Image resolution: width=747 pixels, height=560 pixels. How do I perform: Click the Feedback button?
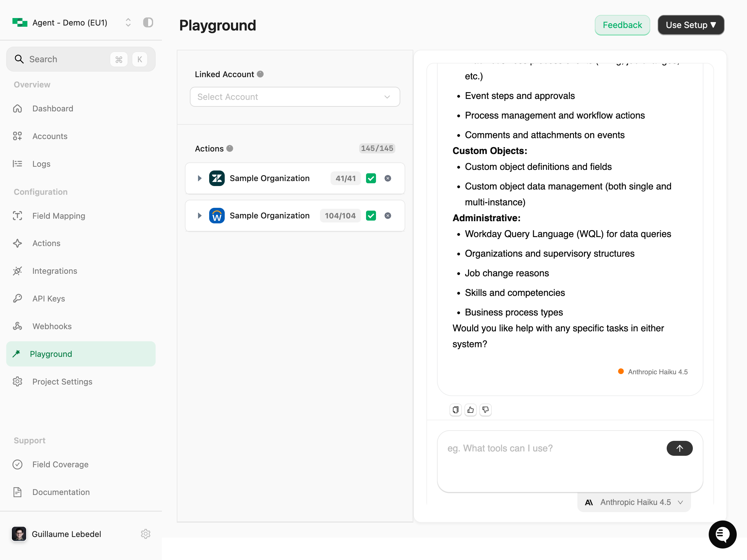pyautogui.click(x=622, y=25)
